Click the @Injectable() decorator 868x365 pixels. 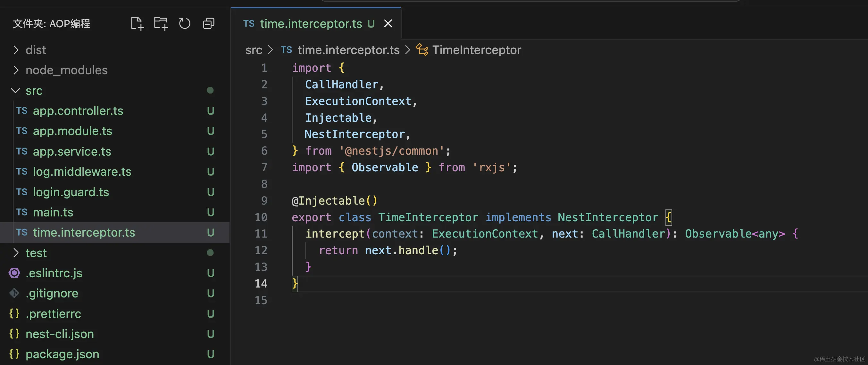click(x=334, y=201)
